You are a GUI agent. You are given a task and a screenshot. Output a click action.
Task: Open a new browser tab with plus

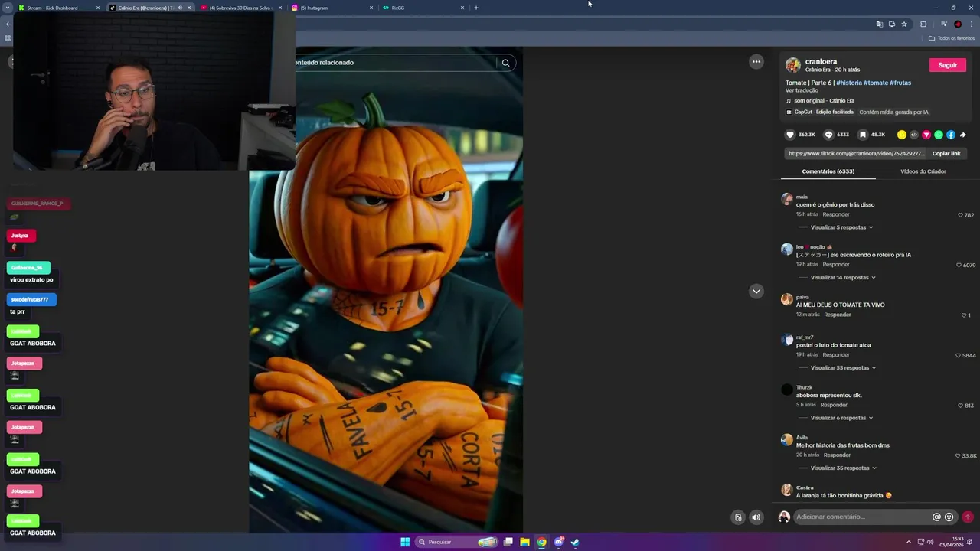click(476, 8)
